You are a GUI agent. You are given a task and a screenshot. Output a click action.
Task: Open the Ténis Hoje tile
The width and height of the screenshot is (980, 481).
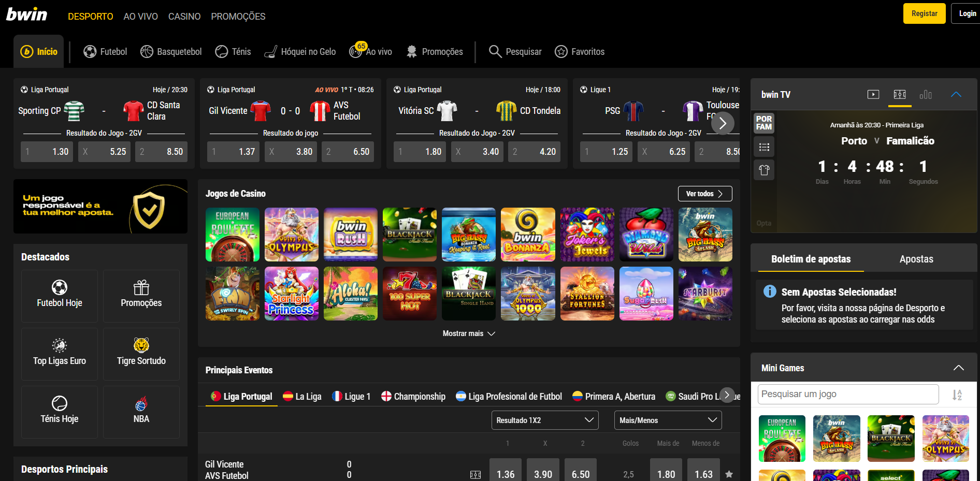60,412
